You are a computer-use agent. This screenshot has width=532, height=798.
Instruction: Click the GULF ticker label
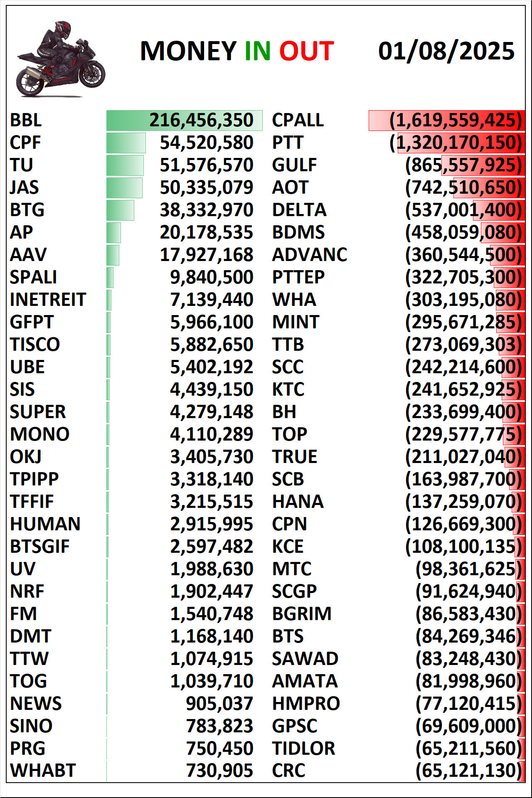pyautogui.click(x=294, y=165)
